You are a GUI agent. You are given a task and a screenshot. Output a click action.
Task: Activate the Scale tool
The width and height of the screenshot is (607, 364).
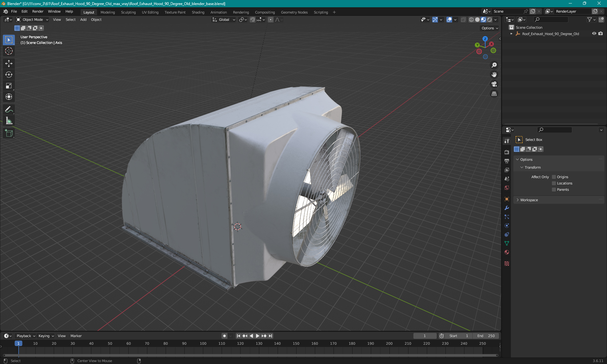pyautogui.click(x=9, y=86)
